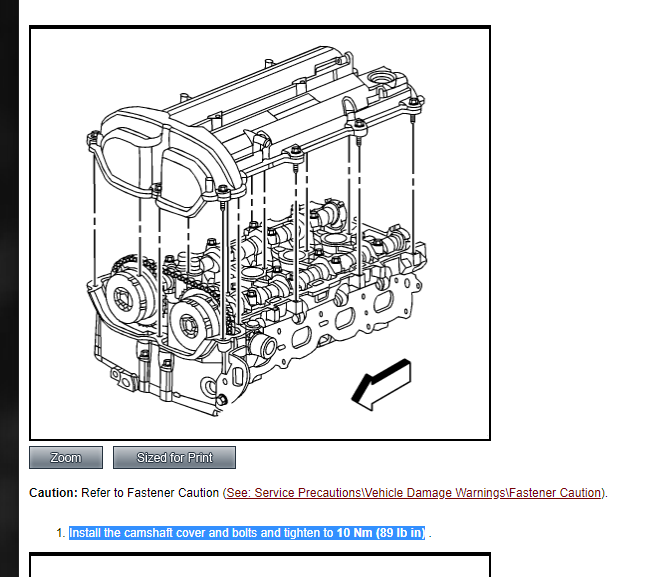Click the round coolant outlet pipe on head
This screenshot has width=659, height=577.
click(266, 347)
